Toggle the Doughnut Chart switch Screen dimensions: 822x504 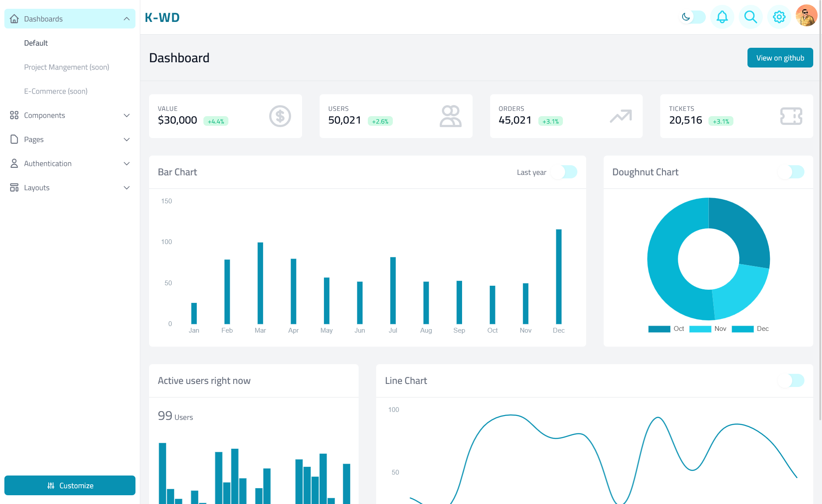791,172
